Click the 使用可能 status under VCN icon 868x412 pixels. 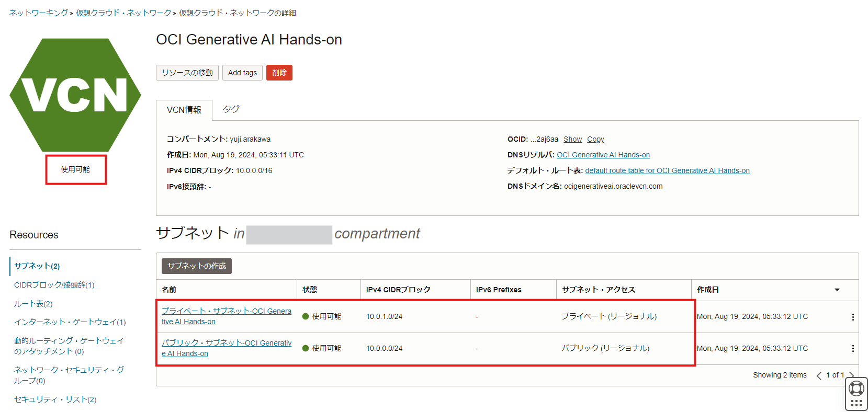[x=75, y=169]
